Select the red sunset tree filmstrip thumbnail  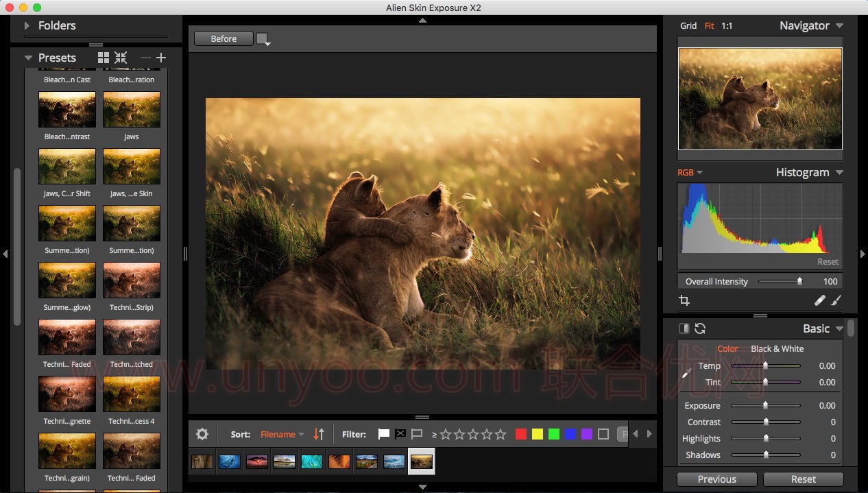click(x=257, y=462)
